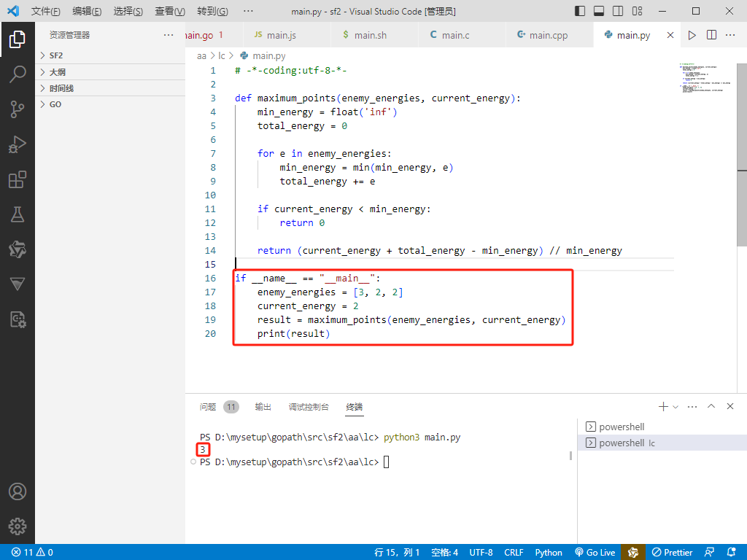This screenshot has height=560, width=747.
Task: Click the code minimap preview
Action: (705, 77)
